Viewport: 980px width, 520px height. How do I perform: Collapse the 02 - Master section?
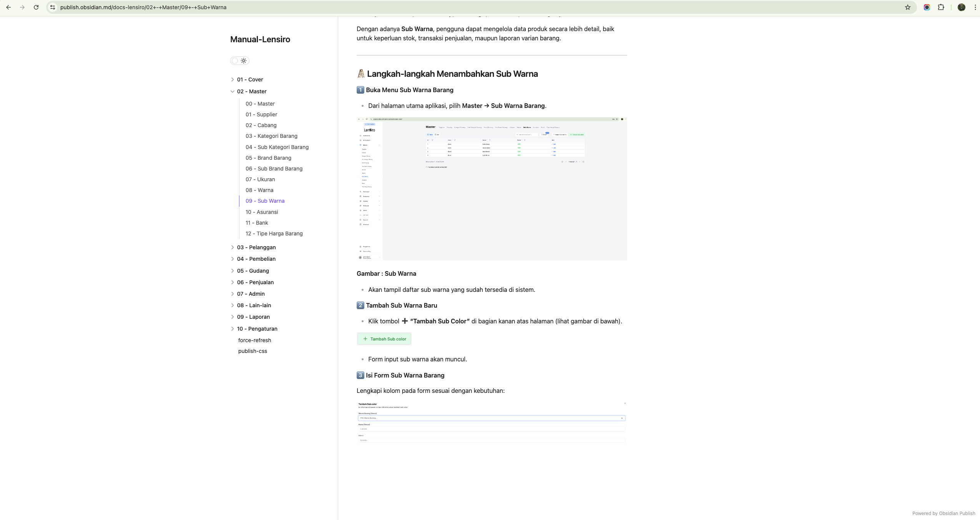tap(233, 91)
